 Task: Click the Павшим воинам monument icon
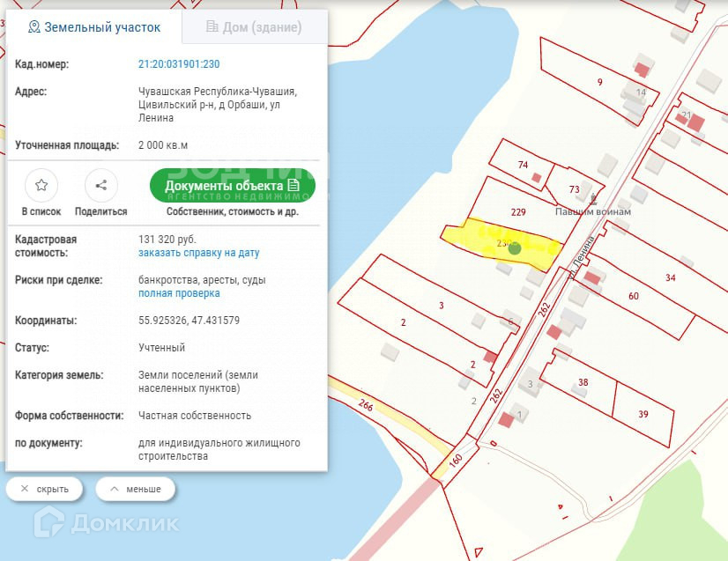[593, 200]
